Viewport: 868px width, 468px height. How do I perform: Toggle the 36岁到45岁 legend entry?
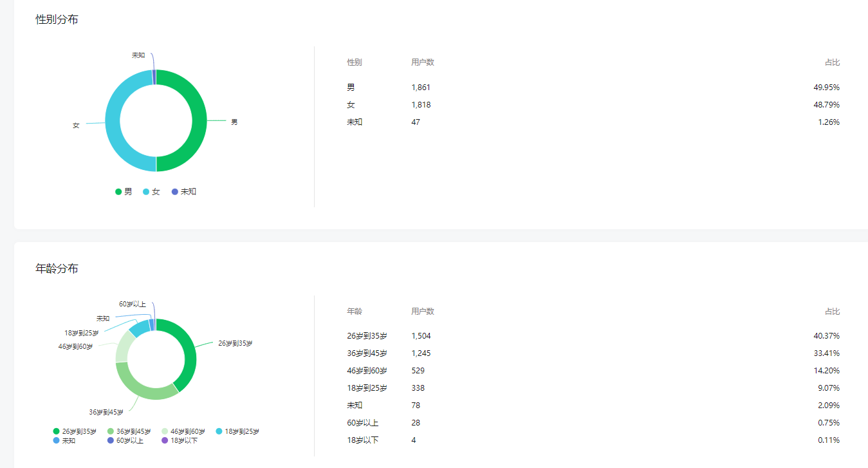[x=129, y=431]
